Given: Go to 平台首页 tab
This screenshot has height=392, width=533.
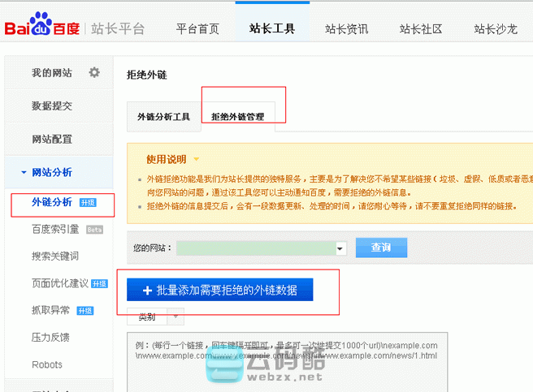Looking at the screenshot, I should pos(197,29).
